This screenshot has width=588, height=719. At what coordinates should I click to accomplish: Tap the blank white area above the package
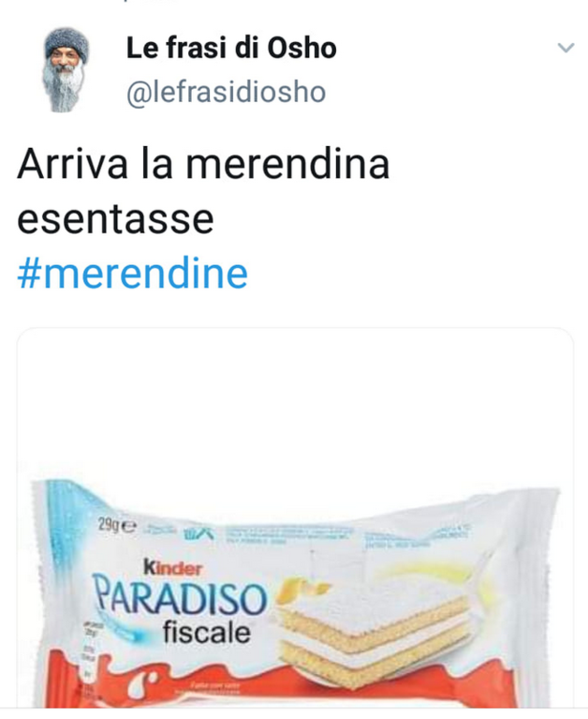point(295,404)
